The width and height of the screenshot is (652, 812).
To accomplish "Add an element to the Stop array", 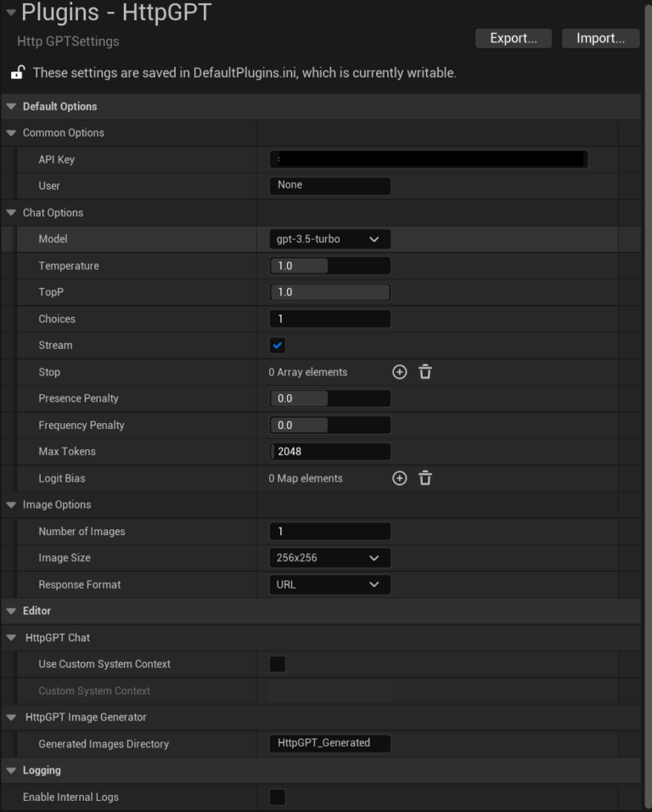I will click(399, 371).
